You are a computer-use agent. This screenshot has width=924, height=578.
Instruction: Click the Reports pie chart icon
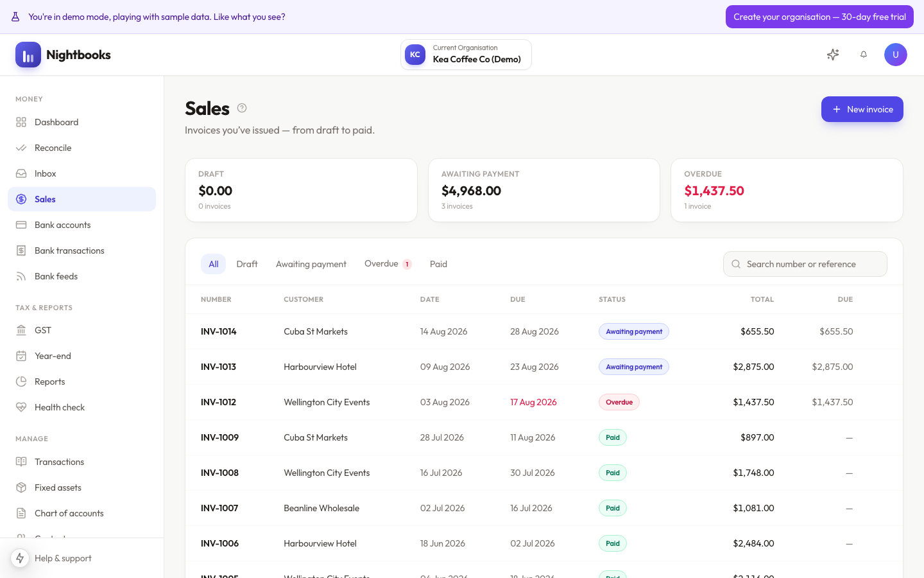click(21, 381)
